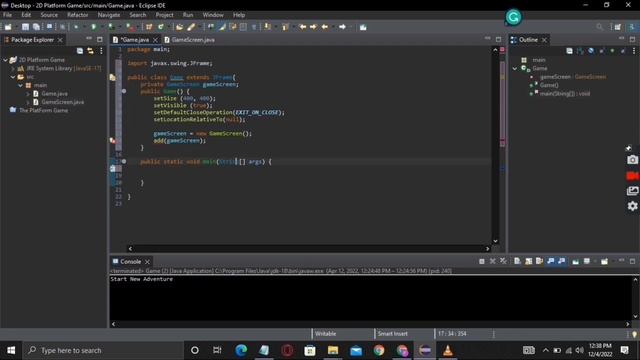Toggle Link with Editor in Package Explorer
The height and width of the screenshot is (360, 640).
coord(90,51)
